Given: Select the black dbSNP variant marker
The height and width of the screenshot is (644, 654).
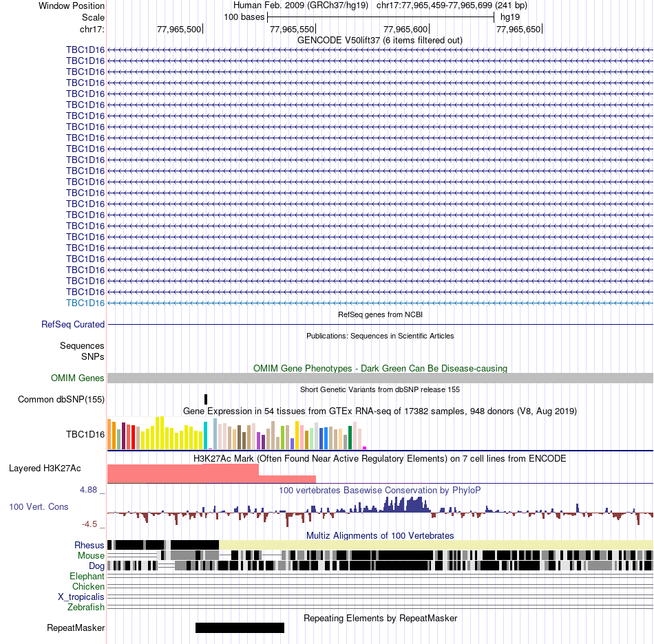Looking at the screenshot, I should 206,399.
